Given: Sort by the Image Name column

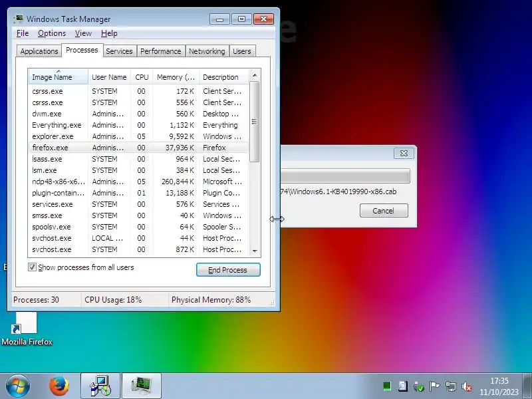Looking at the screenshot, I should click(x=59, y=77).
